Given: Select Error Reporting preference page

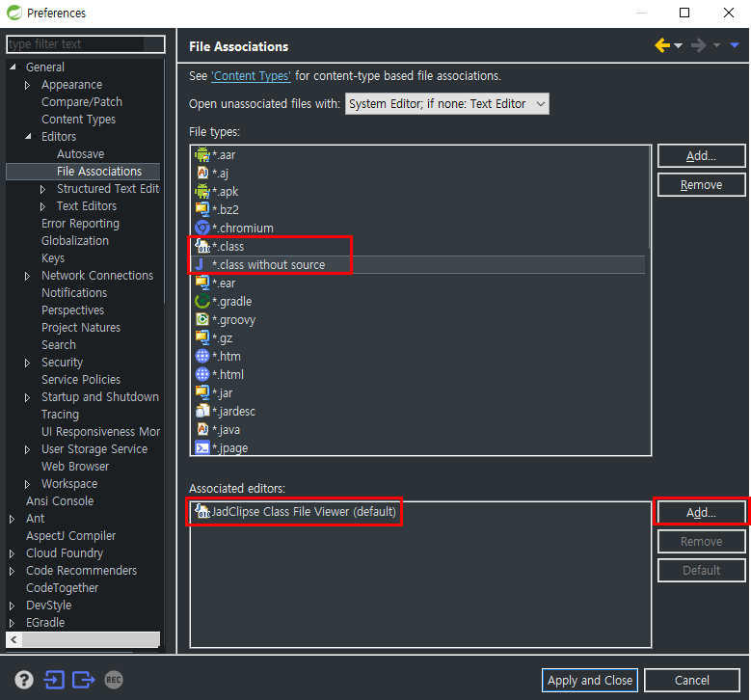Looking at the screenshot, I should pos(80,224).
